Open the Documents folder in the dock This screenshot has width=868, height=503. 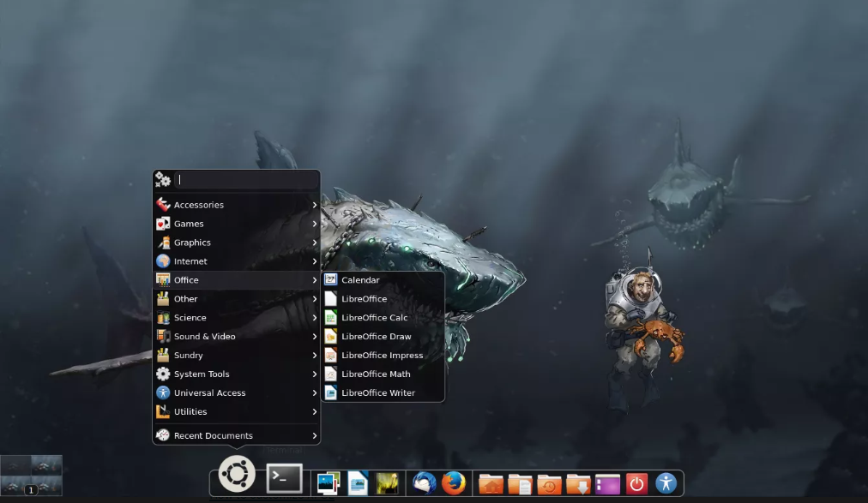(520, 483)
